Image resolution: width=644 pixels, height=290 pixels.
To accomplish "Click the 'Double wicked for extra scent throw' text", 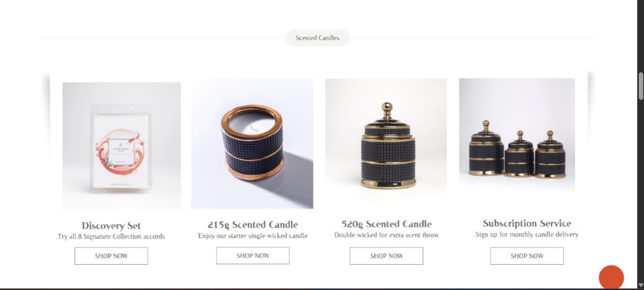I will 387,235.
